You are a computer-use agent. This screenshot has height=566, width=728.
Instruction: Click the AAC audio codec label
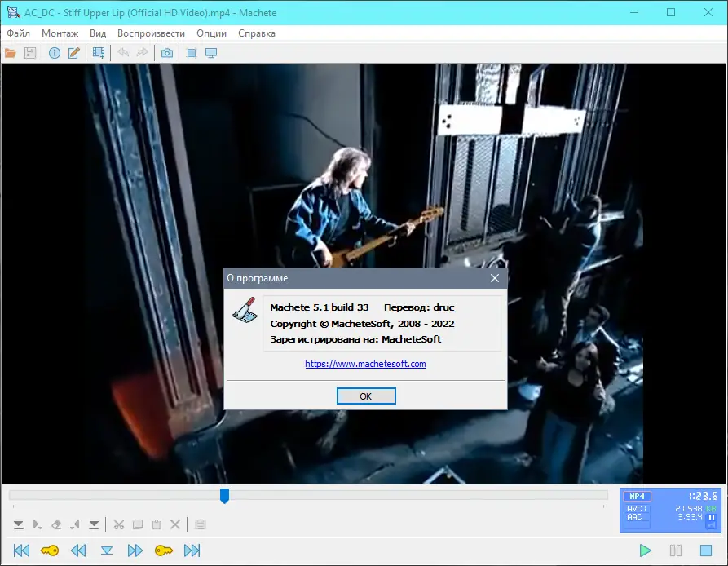coord(634,517)
